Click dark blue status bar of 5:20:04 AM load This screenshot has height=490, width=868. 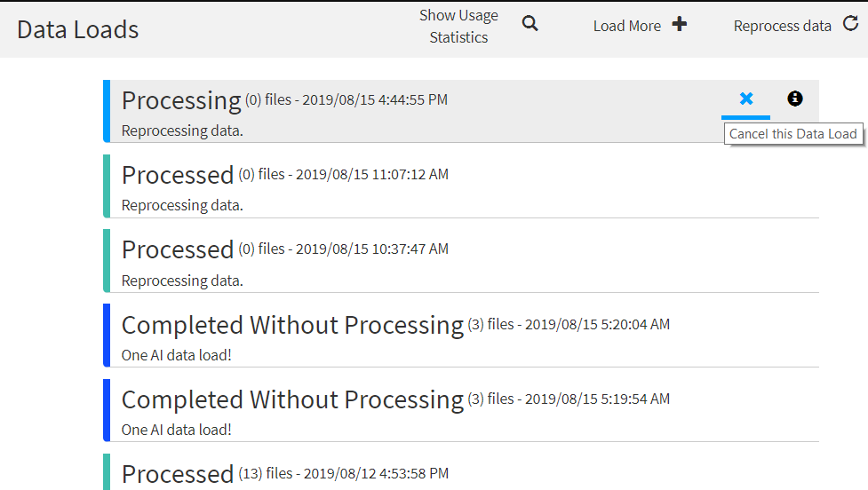point(106,335)
